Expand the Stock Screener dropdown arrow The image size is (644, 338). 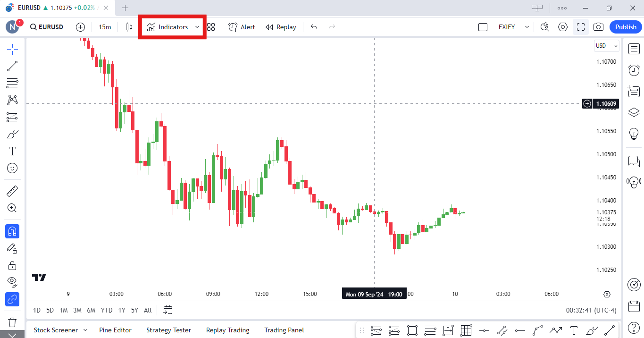click(85, 330)
